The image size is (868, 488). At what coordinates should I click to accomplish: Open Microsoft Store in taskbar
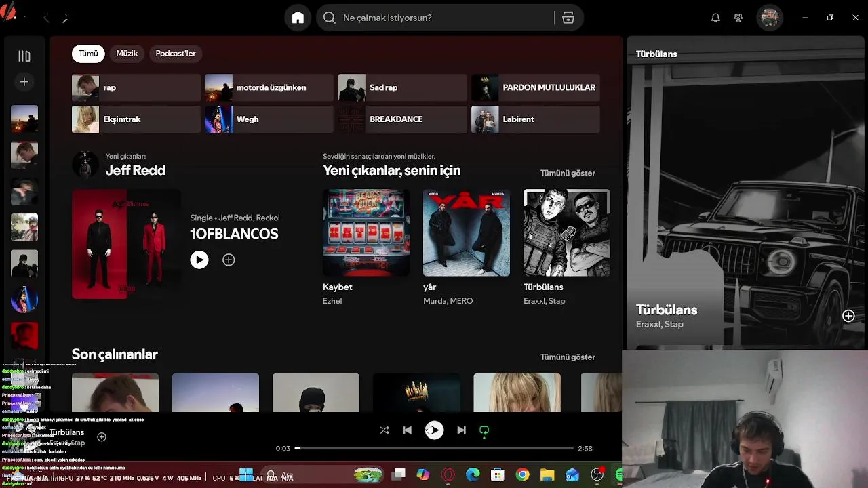(498, 475)
